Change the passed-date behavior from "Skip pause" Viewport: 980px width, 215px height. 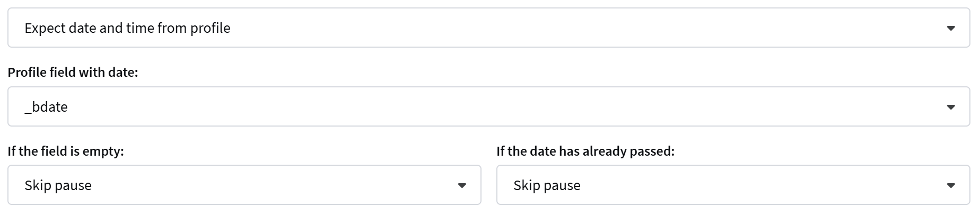(733, 185)
